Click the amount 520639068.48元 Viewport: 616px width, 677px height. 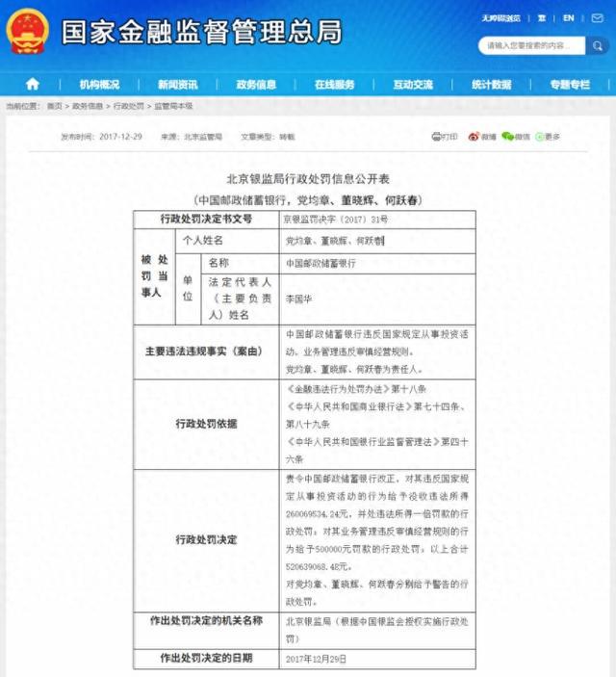click(x=319, y=566)
